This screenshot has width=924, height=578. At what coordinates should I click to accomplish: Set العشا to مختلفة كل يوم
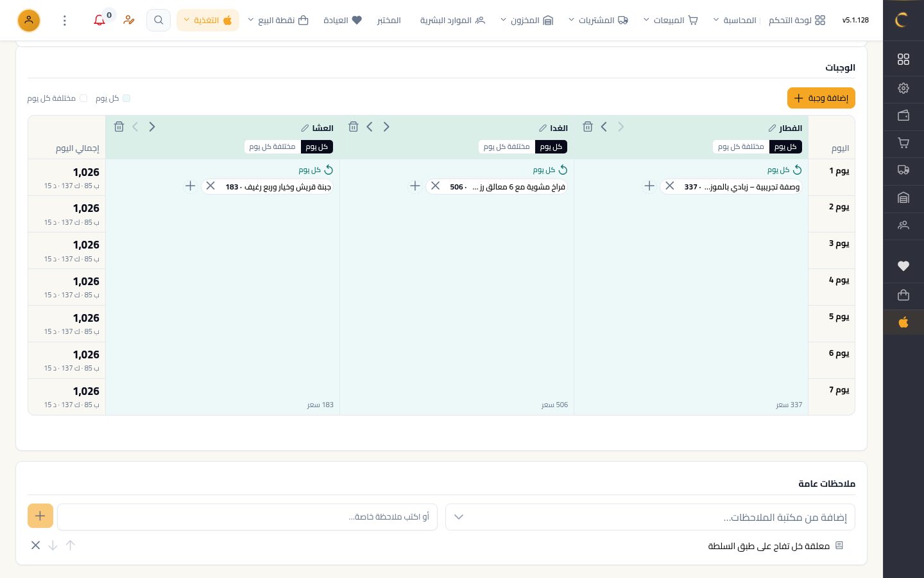[273, 147]
